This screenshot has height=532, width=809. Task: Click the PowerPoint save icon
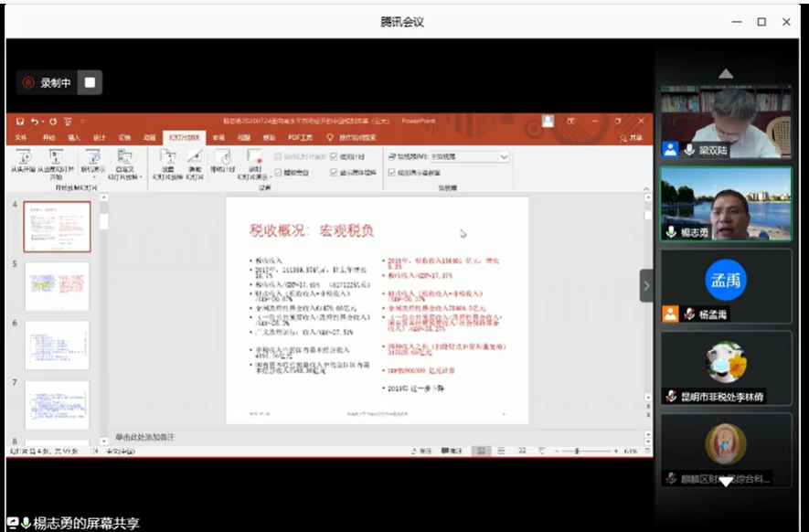tap(18, 122)
